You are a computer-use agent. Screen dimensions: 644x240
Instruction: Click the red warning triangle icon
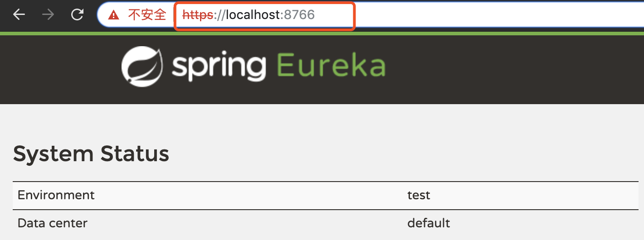point(114,15)
